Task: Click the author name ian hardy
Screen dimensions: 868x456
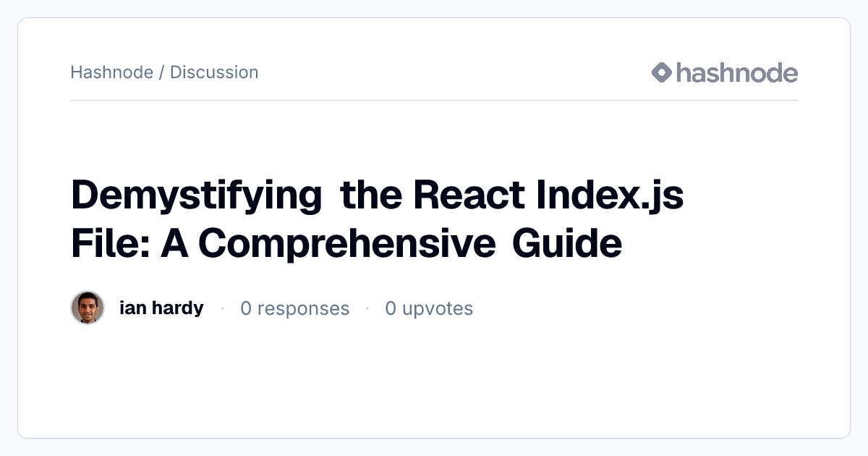Action: (x=161, y=308)
